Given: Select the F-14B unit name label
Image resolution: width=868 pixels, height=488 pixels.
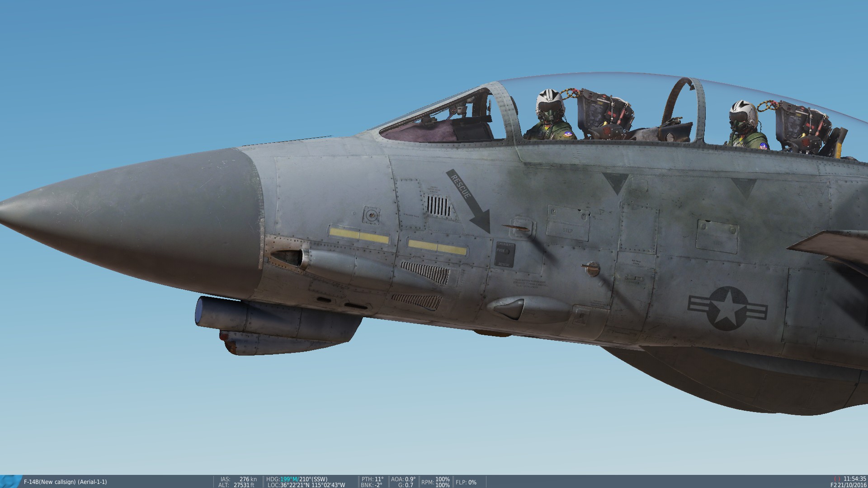Looking at the screenshot, I should coord(66,482).
